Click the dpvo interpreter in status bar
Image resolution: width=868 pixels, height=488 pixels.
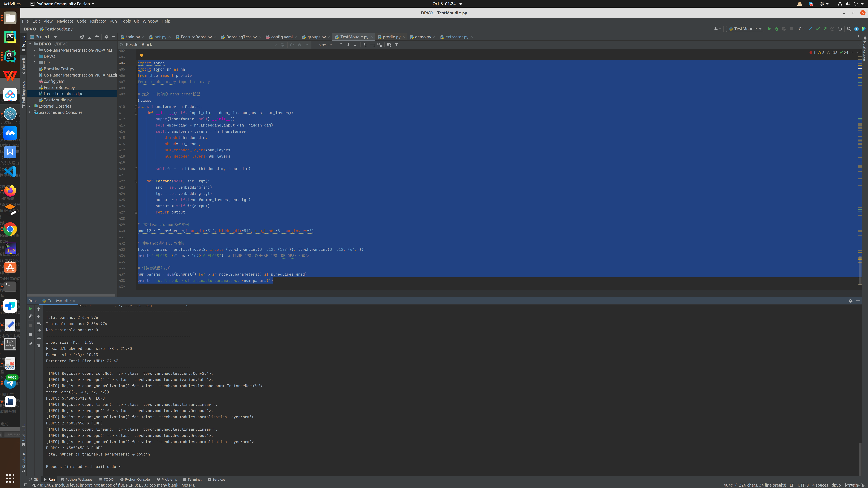tap(836, 485)
